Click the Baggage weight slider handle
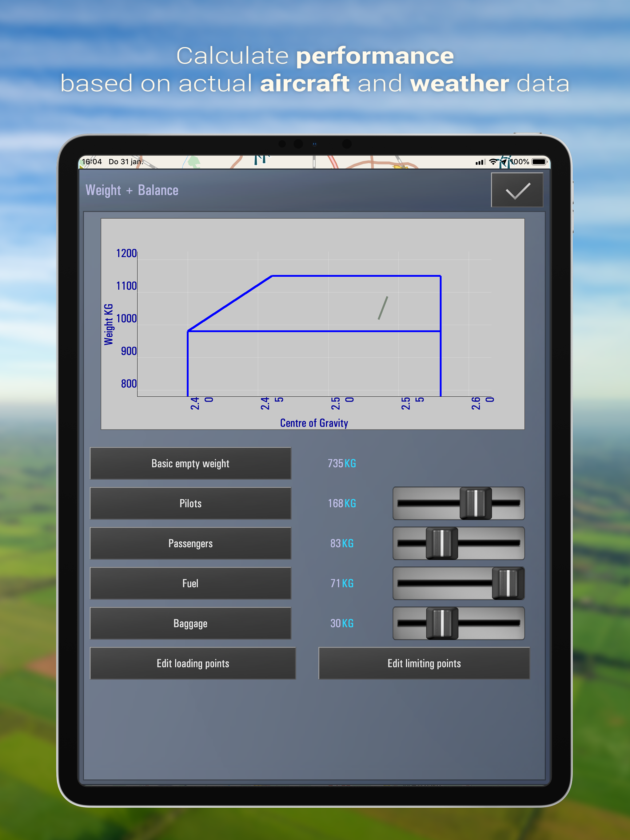 [442, 623]
